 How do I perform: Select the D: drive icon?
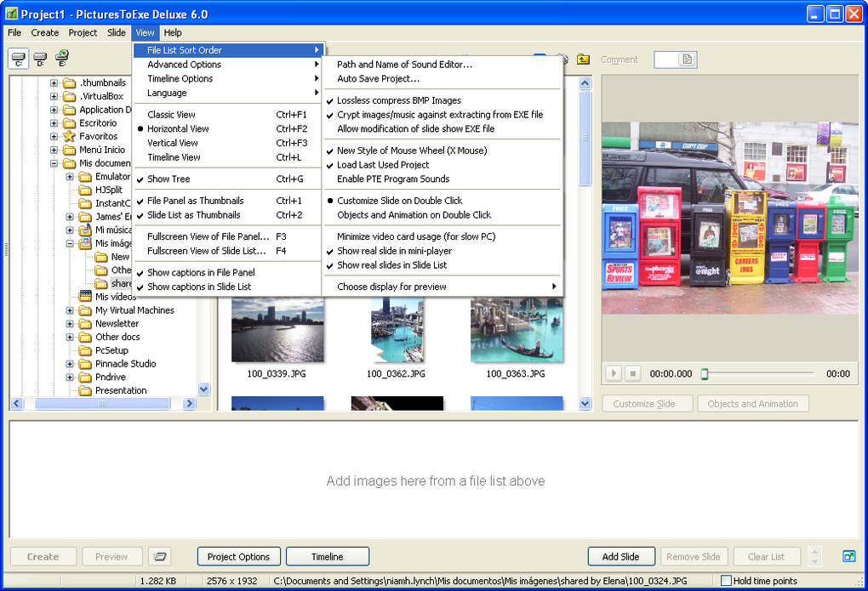point(40,58)
